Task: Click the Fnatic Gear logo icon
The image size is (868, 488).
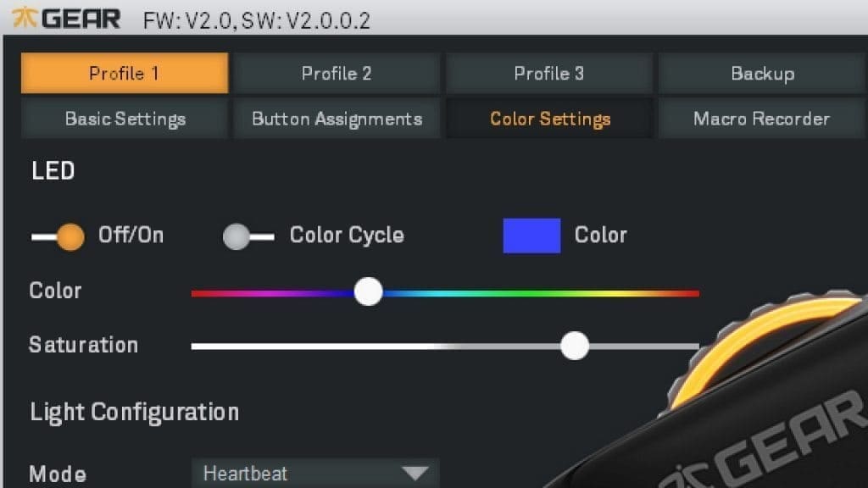Action: click(25, 19)
